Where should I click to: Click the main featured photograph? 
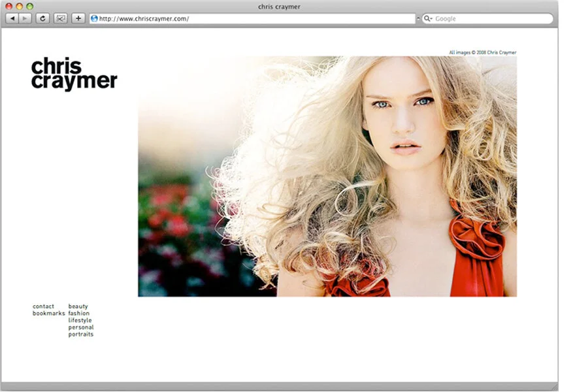[327, 176]
